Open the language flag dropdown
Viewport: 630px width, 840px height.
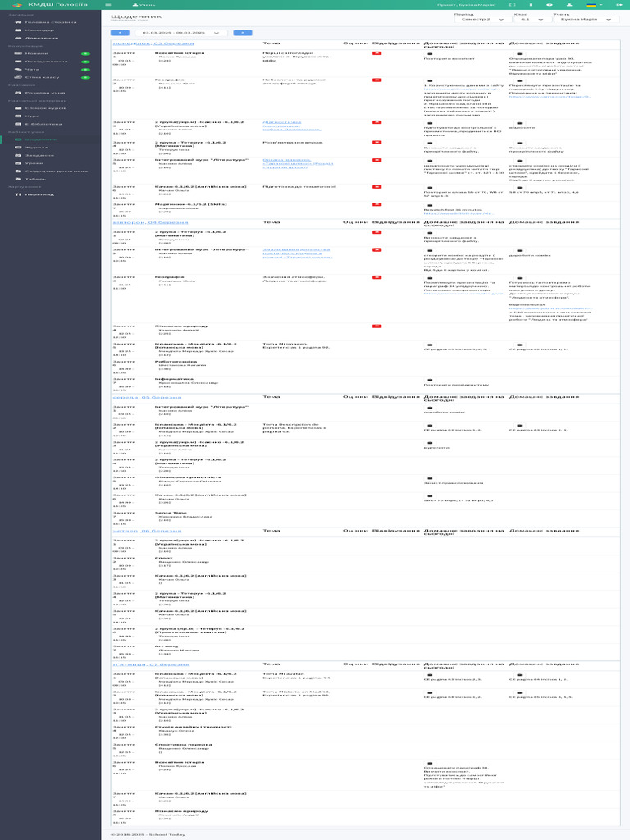(x=592, y=5)
